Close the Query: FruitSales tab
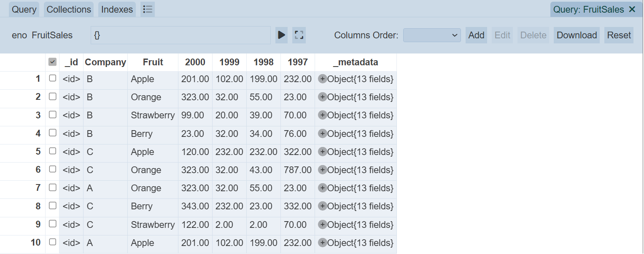The height and width of the screenshot is (254, 644). coord(632,9)
